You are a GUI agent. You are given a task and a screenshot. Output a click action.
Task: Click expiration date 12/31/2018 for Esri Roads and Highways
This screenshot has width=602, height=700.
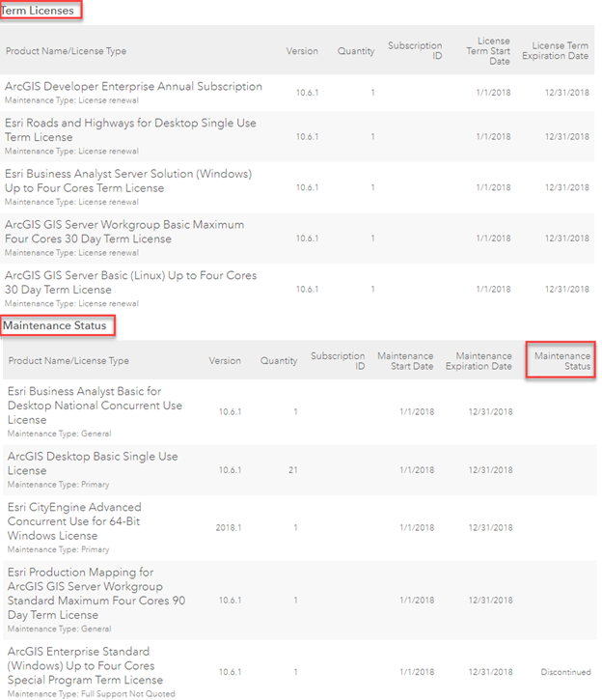coord(566,136)
